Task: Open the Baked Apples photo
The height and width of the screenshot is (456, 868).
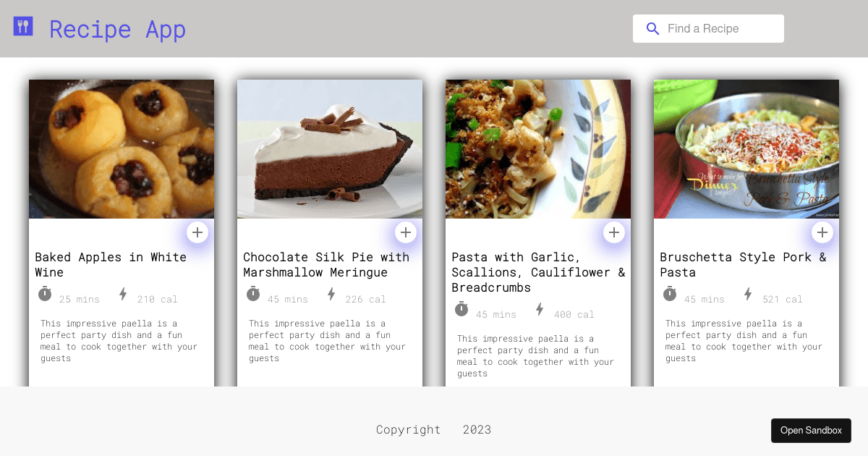Action: (x=122, y=149)
